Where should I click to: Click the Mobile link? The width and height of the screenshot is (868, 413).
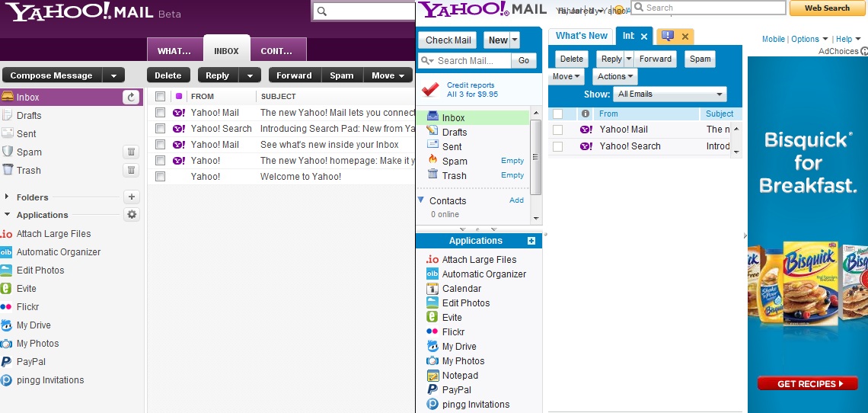click(x=774, y=39)
